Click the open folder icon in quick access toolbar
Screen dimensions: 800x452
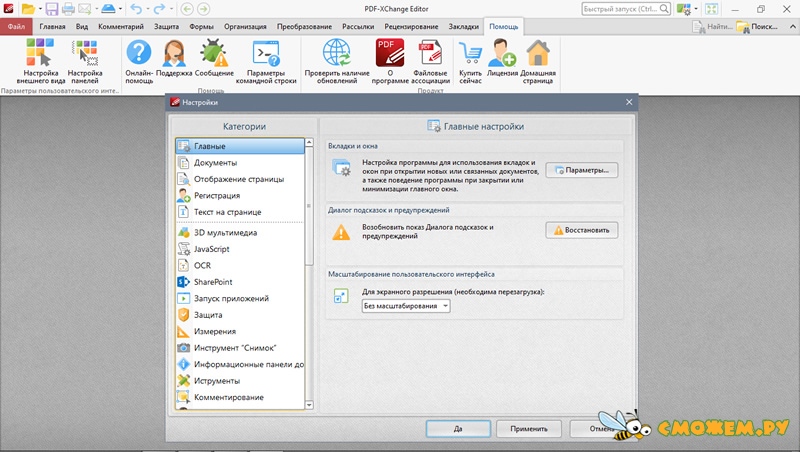point(29,9)
